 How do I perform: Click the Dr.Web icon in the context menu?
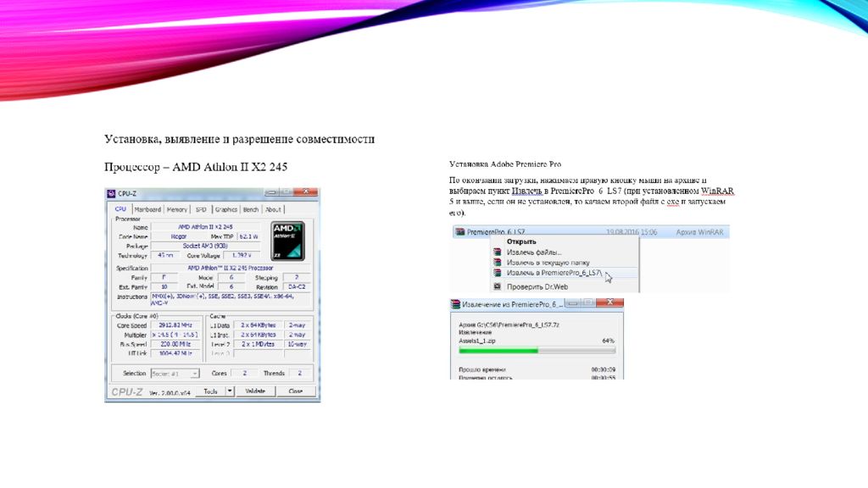[x=498, y=286]
